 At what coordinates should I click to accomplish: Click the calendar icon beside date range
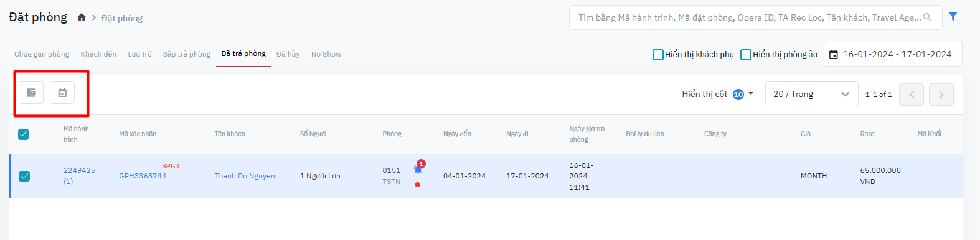coord(834,55)
